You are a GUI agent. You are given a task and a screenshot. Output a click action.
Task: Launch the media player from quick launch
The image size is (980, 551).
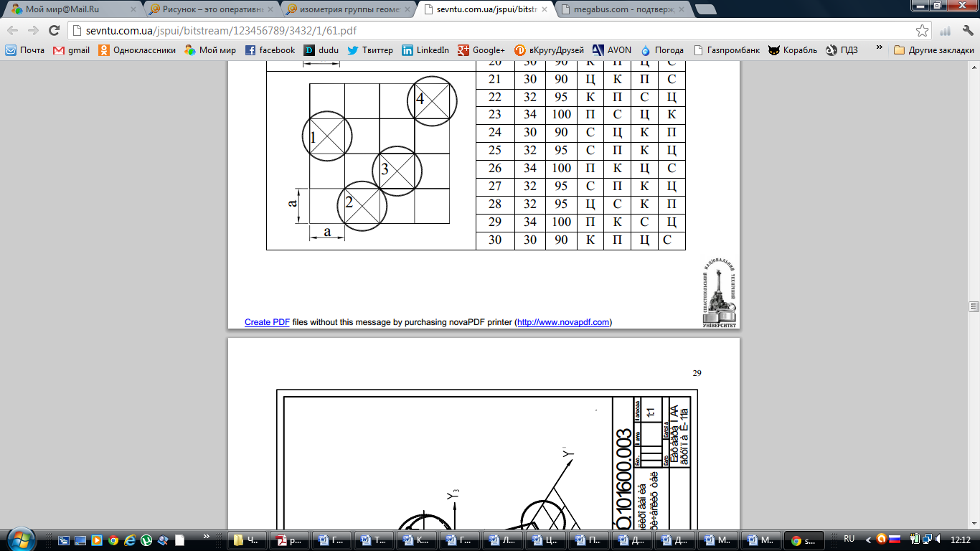96,540
